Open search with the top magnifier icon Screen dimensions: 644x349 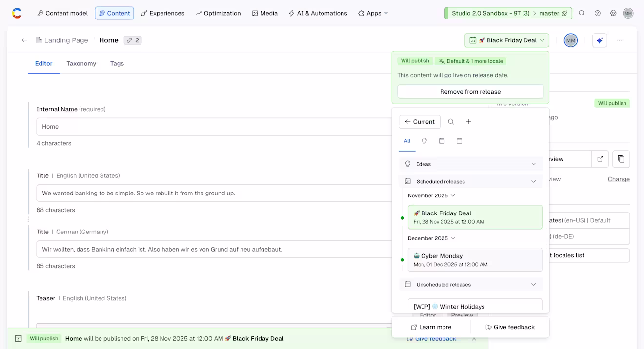pos(582,13)
